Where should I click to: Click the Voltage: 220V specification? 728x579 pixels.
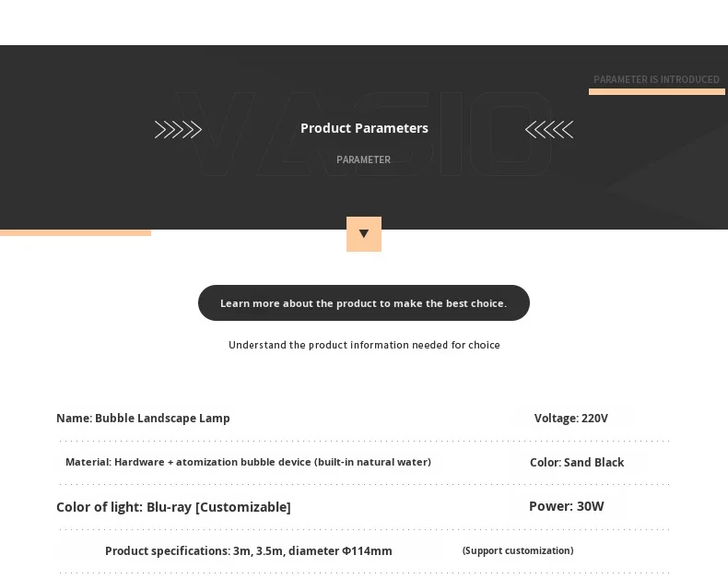click(x=570, y=418)
